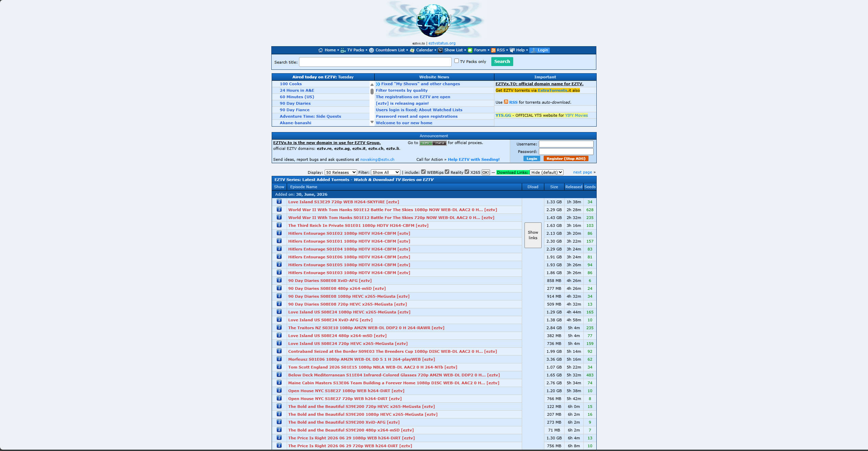Click info icon for Bold and Beautiful 720p HEVC
This screenshot has width=868, height=451.
[x=279, y=406]
